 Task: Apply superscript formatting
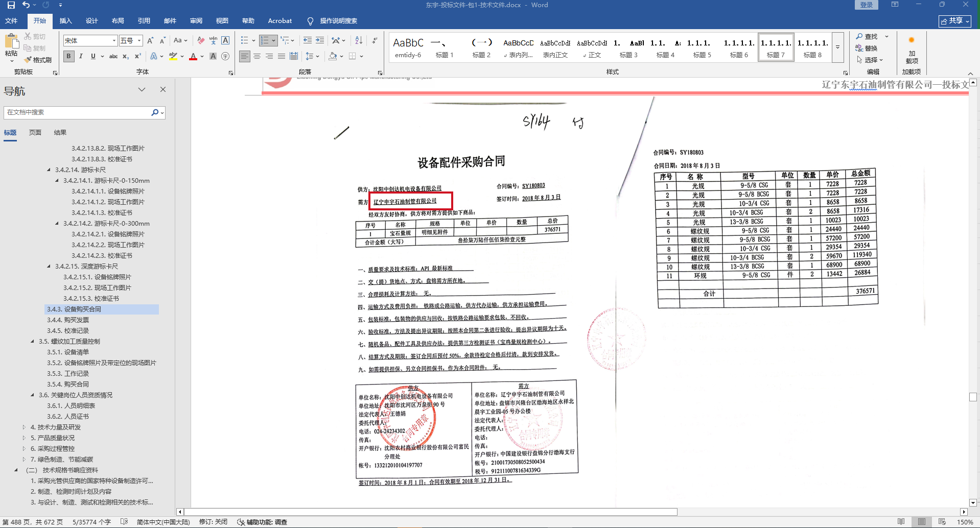point(138,56)
